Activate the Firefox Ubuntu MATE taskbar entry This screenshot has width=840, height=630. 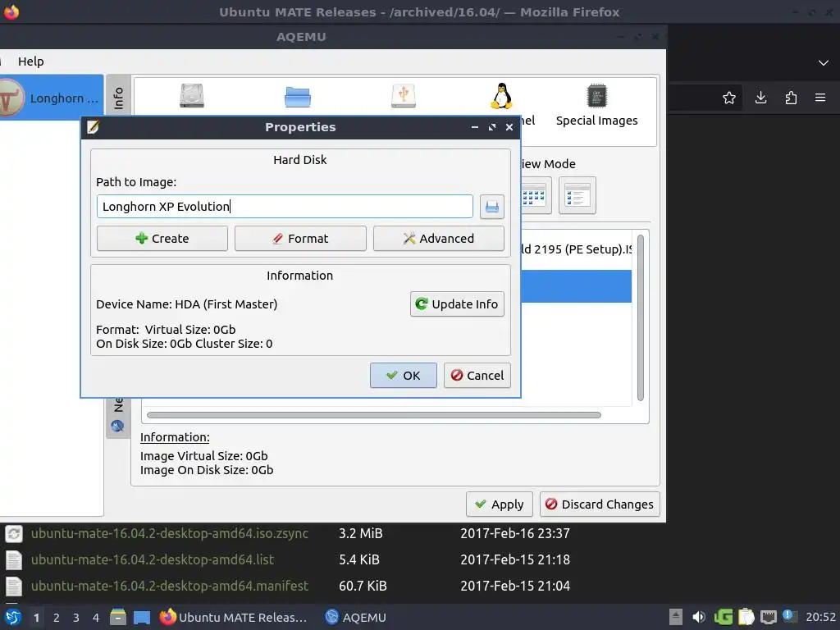click(x=234, y=617)
